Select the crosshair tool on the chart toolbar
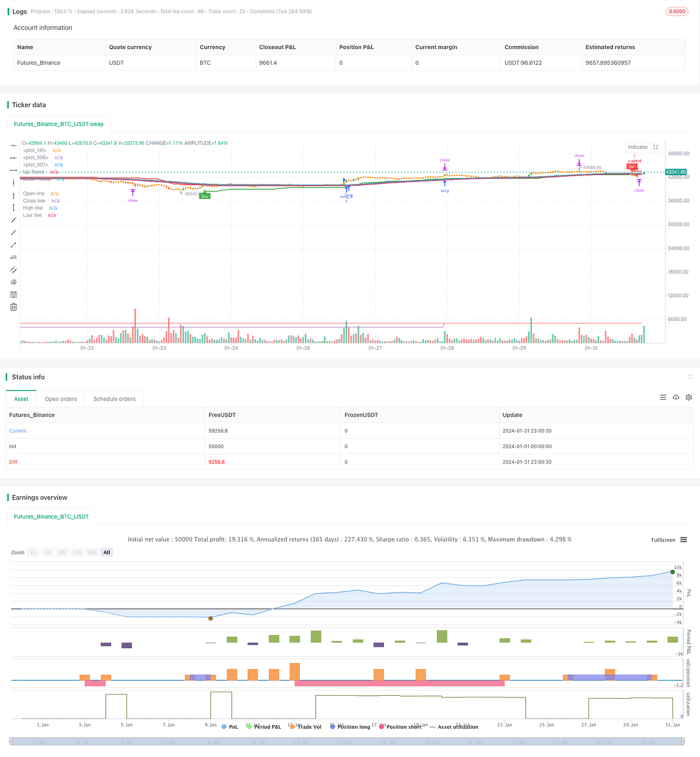This screenshot has height=757, width=700. point(13,145)
